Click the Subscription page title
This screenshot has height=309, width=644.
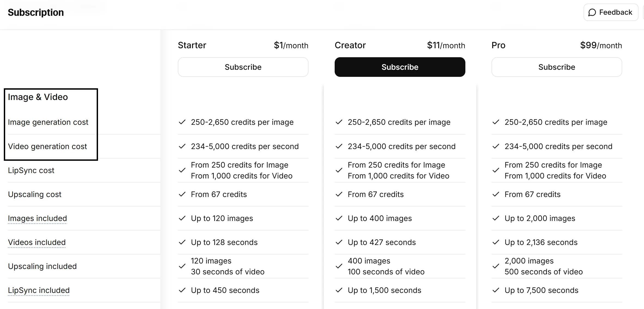(x=36, y=13)
